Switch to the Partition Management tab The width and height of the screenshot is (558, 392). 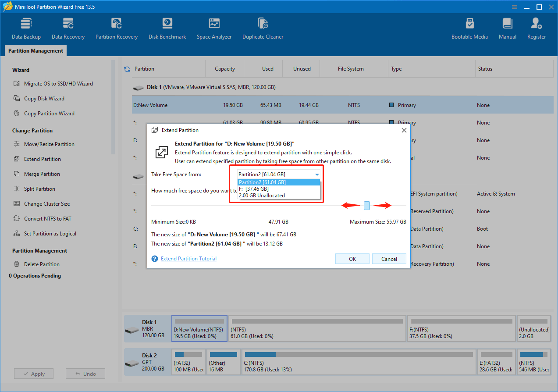click(x=35, y=50)
